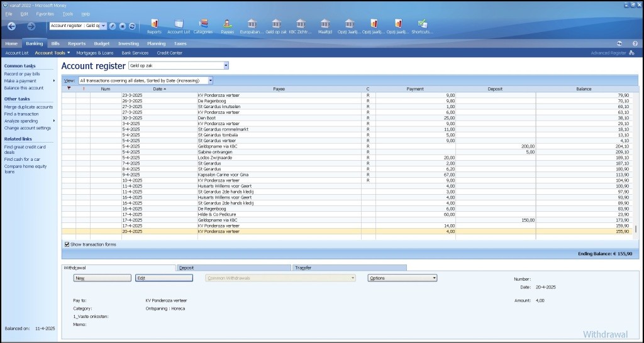Image resolution: width=644 pixels, height=343 pixels.
Task: Select the Lodos Zwijnaarde transaction row
Action: 347,158
